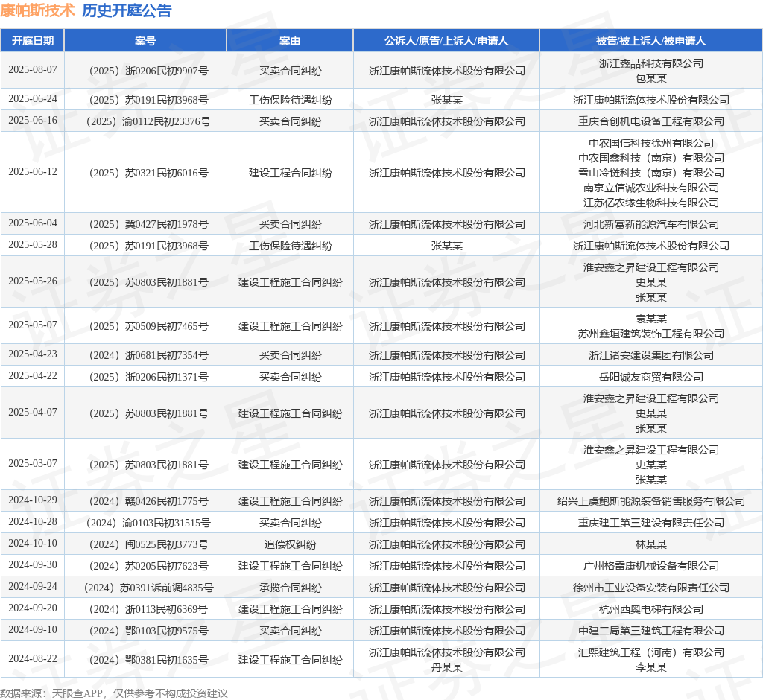Click defendant 中农国鑫科技（南京）有限公司
Screen dimensions: 763x700
(651, 158)
